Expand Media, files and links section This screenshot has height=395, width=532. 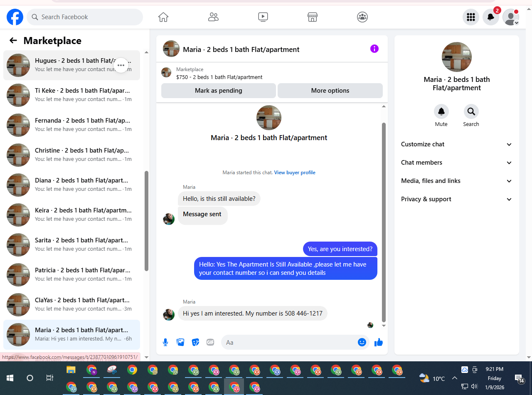pos(457,181)
